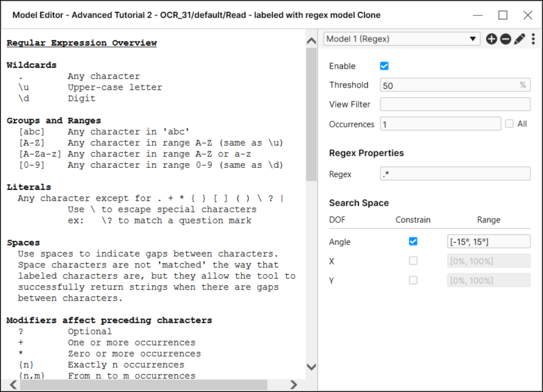
Task: Open the three-dot more options menu
Action: [x=533, y=40]
